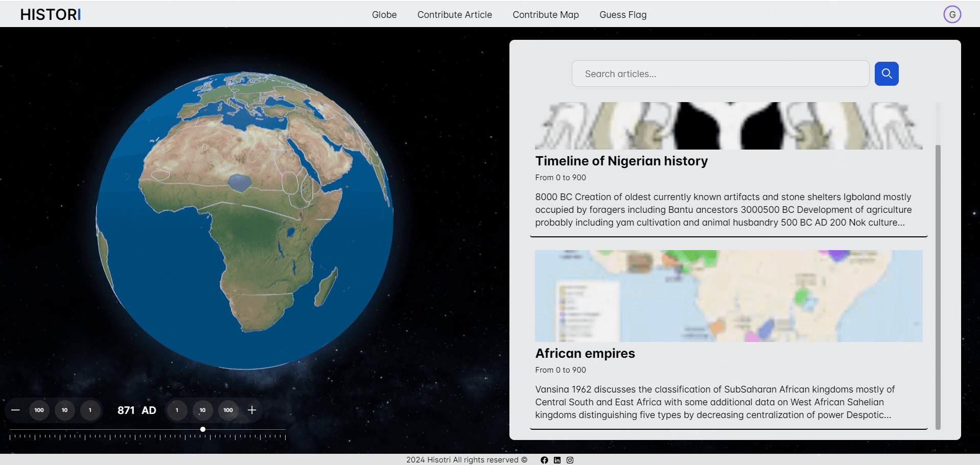The image size is (980, 465).
Task: Step back 100 years
Action: pyautogui.click(x=39, y=410)
